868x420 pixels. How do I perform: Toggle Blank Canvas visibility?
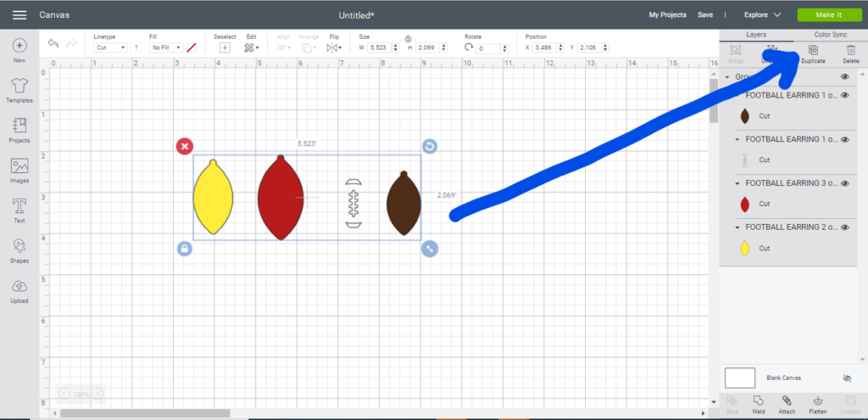pyautogui.click(x=847, y=378)
